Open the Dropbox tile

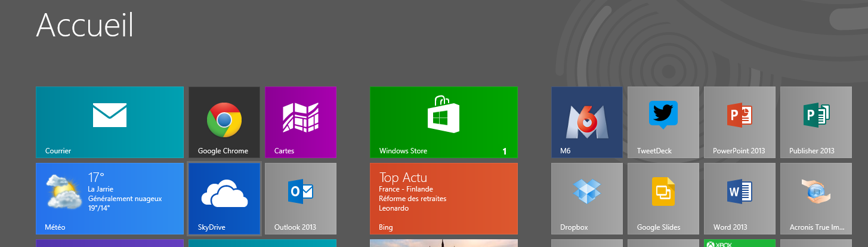tap(587, 199)
